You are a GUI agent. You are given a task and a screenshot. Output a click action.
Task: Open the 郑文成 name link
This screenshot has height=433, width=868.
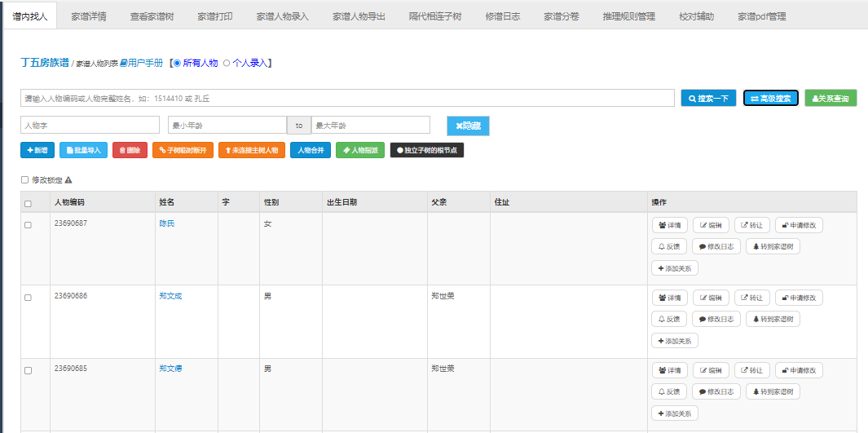click(170, 296)
